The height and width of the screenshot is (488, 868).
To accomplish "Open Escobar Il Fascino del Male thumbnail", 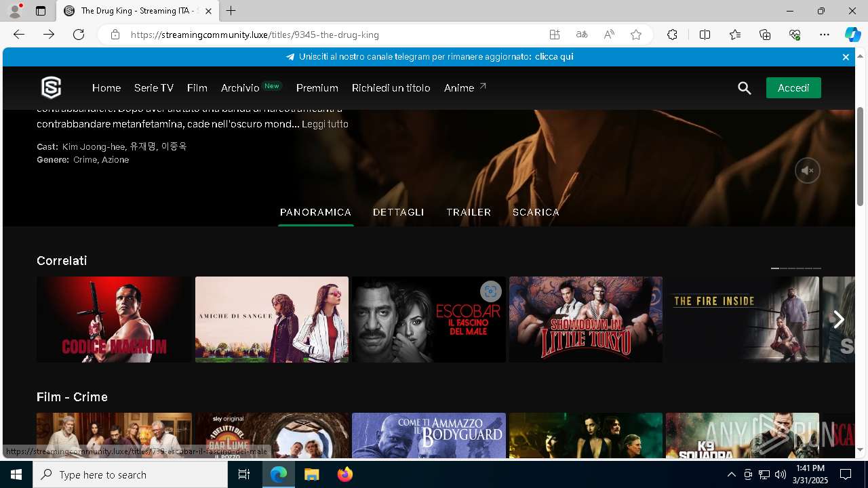I will (429, 319).
